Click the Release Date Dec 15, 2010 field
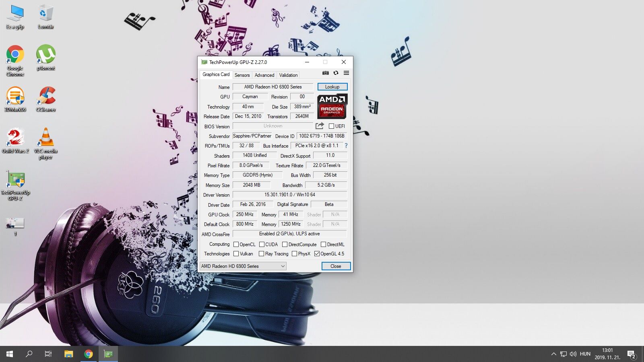Viewport: 644px width, 362px height. [248, 116]
